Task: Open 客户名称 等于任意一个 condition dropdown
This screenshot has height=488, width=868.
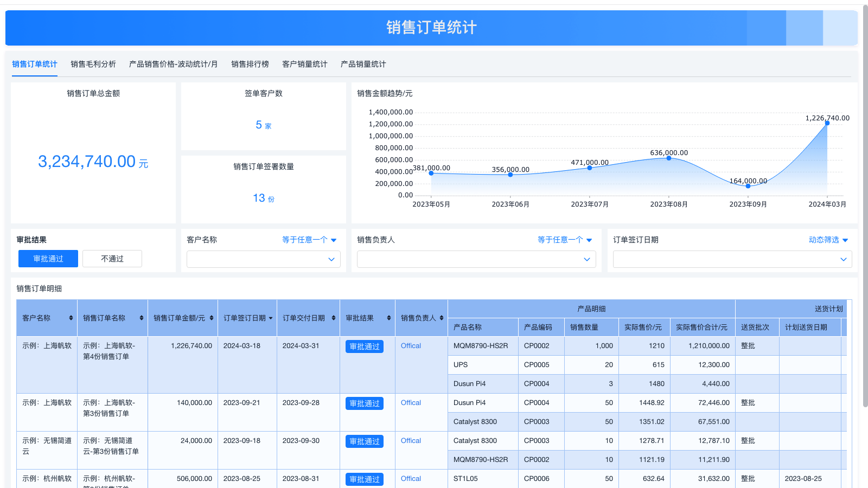Action: click(309, 240)
